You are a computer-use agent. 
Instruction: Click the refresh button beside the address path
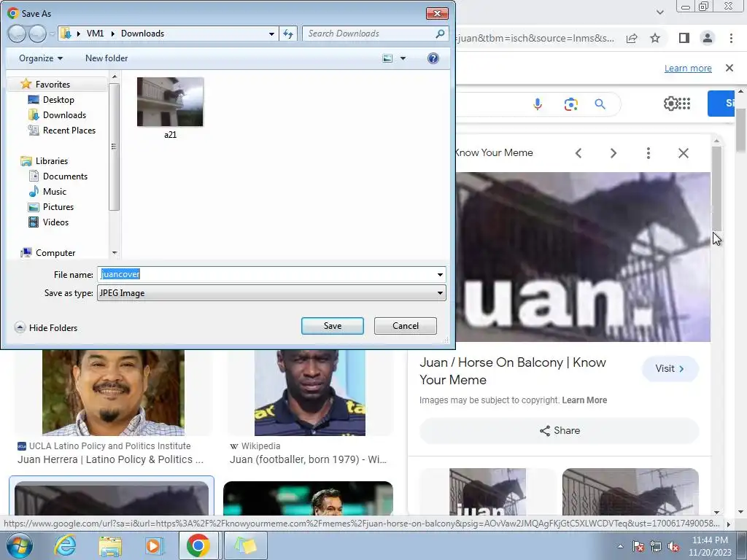288,34
